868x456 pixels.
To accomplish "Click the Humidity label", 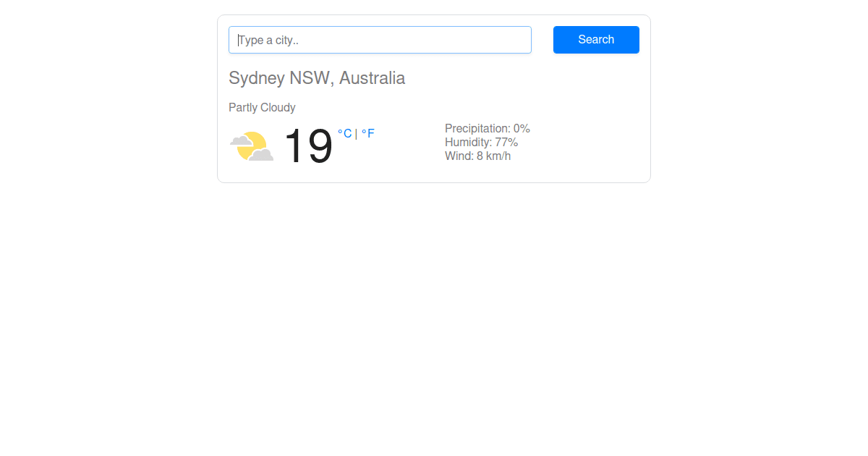I will [468, 143].
